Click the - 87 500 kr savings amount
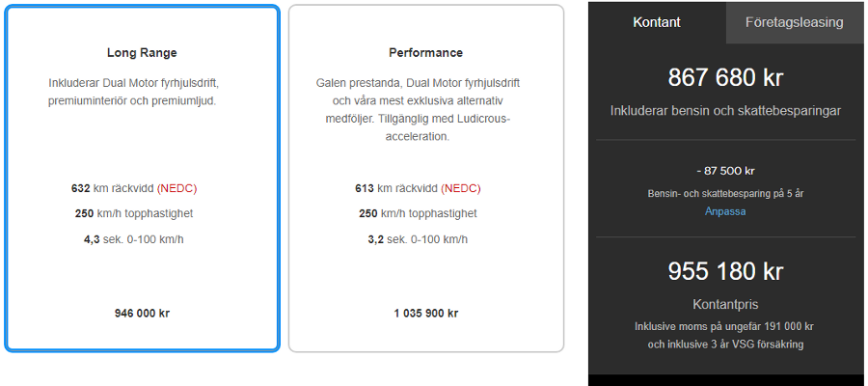This screenshot has width=868, height=386. pyautogui.click(x=725, y=171)
